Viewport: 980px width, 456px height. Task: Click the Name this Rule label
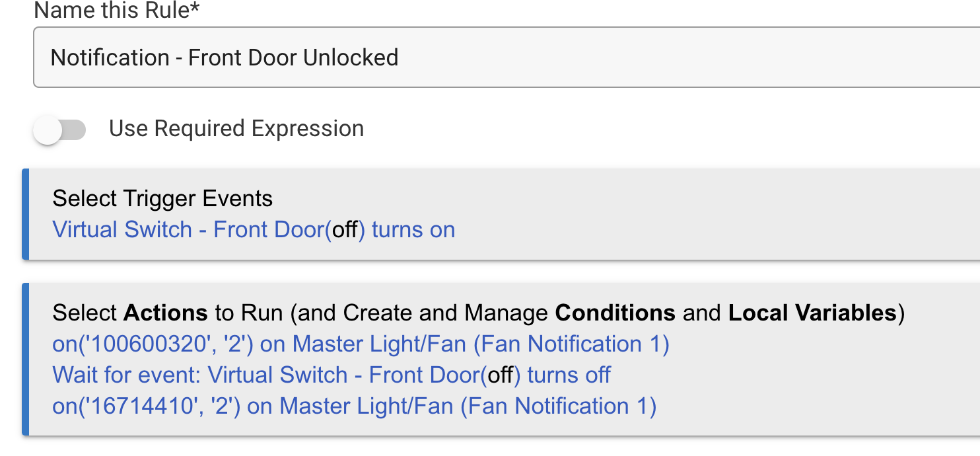pyautogui.click(x=115, y=9)
